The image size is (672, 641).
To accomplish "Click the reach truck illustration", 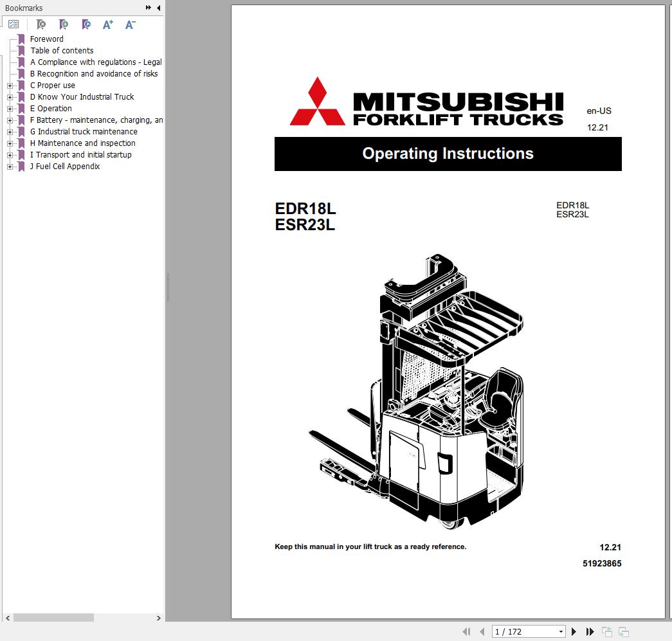I will click(416, 391).
